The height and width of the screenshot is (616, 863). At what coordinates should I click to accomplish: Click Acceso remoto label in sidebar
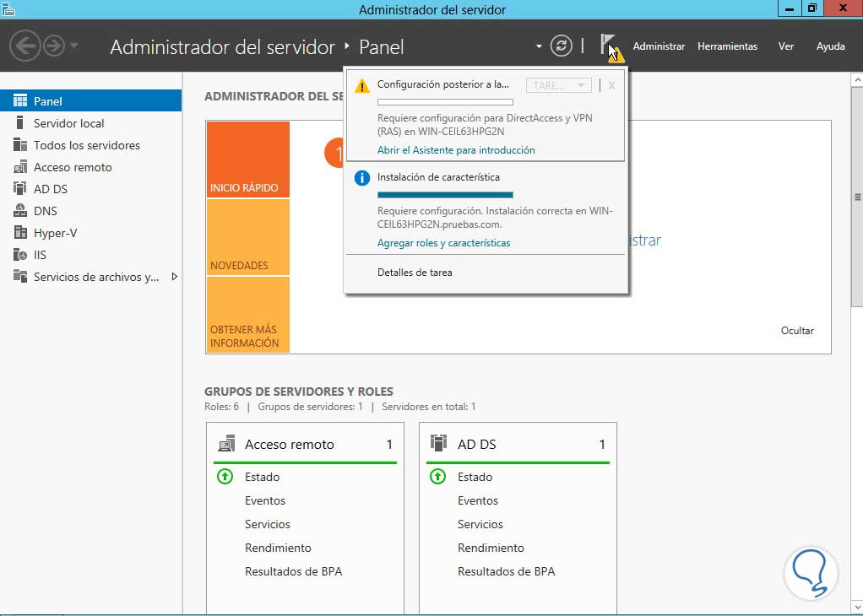pos(73,166)
